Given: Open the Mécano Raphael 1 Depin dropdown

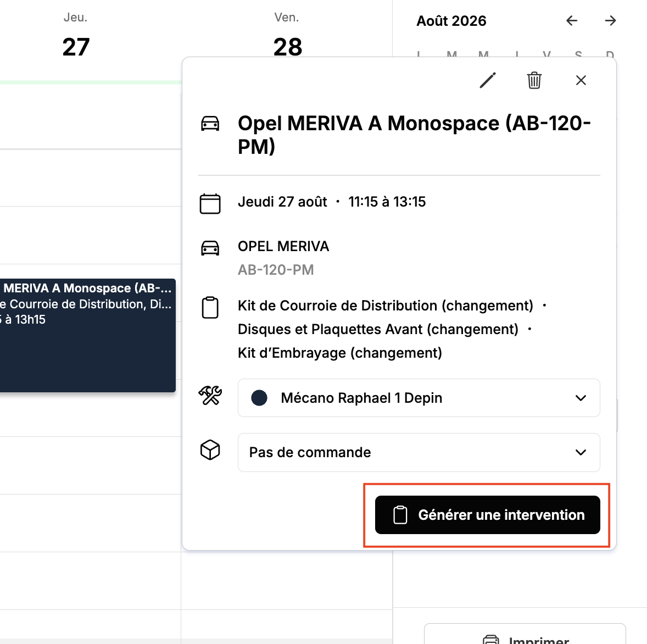Looking at the screenshot, I should click(x=419, y=398).
